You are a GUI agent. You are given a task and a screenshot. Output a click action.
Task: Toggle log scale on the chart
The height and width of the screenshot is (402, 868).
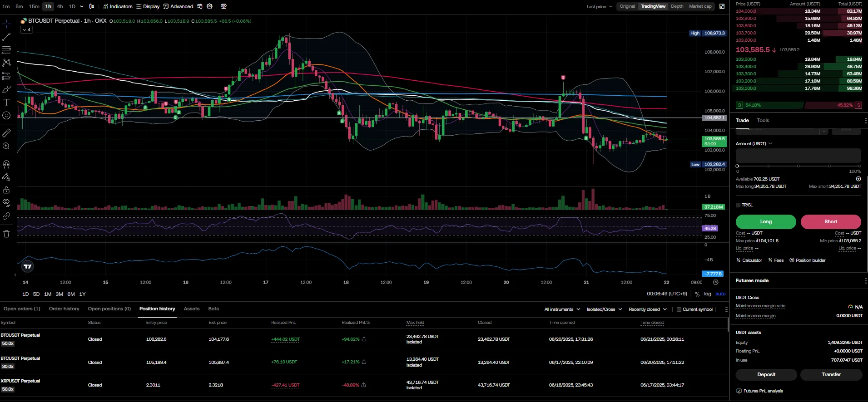click(708, 294)
